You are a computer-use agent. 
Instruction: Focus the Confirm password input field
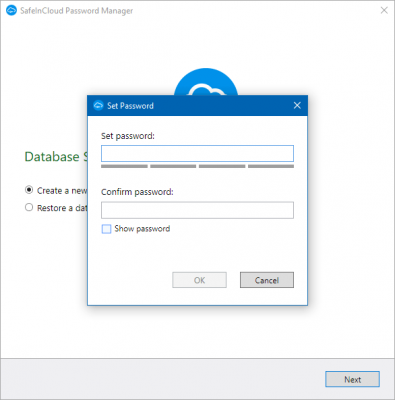coord(197,210)
